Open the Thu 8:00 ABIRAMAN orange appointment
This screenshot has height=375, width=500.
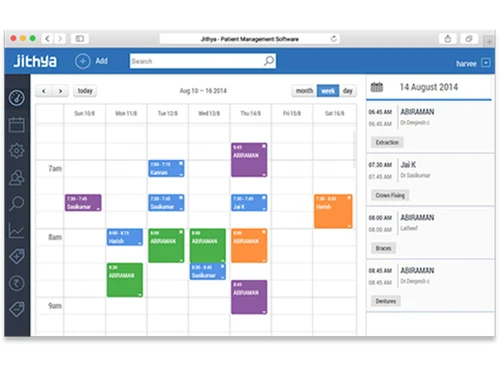(x=249, y=246)
